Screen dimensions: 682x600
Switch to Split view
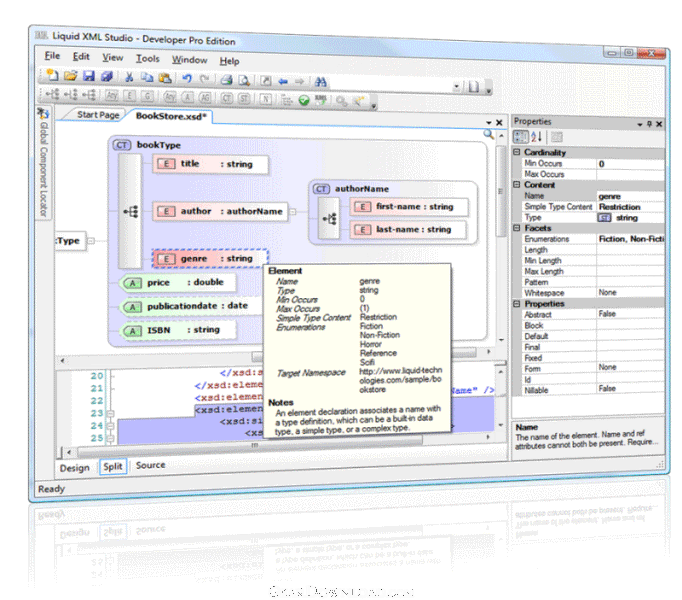[x=113, y=466]
